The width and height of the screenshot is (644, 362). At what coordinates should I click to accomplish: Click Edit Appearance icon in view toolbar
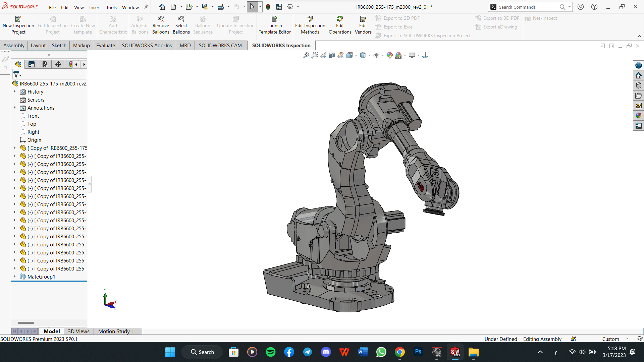coord(389,55)
